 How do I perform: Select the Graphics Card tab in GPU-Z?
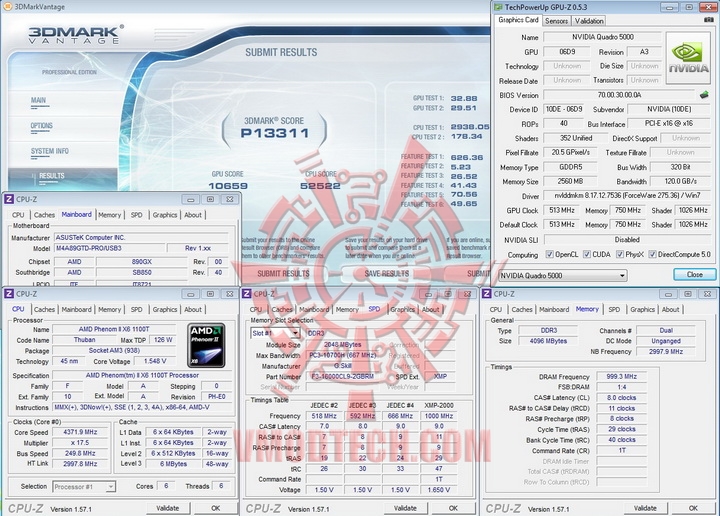coord(518,20)
